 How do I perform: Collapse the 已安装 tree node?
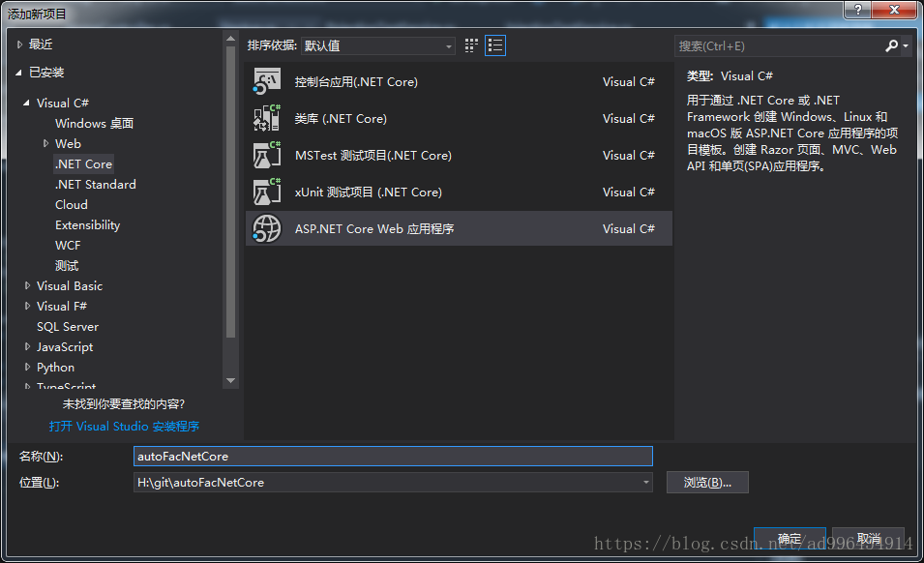(x=18, y=73)
